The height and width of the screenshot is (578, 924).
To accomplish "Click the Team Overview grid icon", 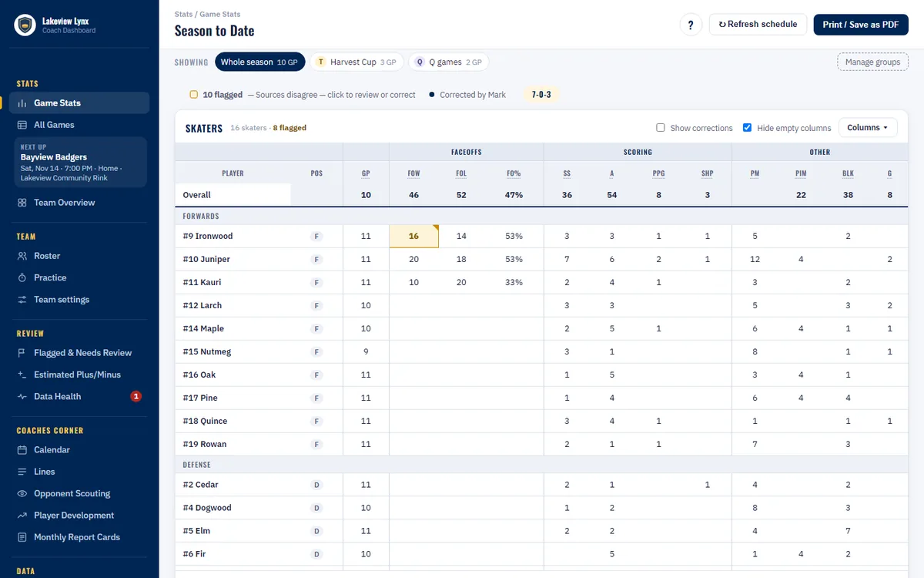I will pos(22,203).
